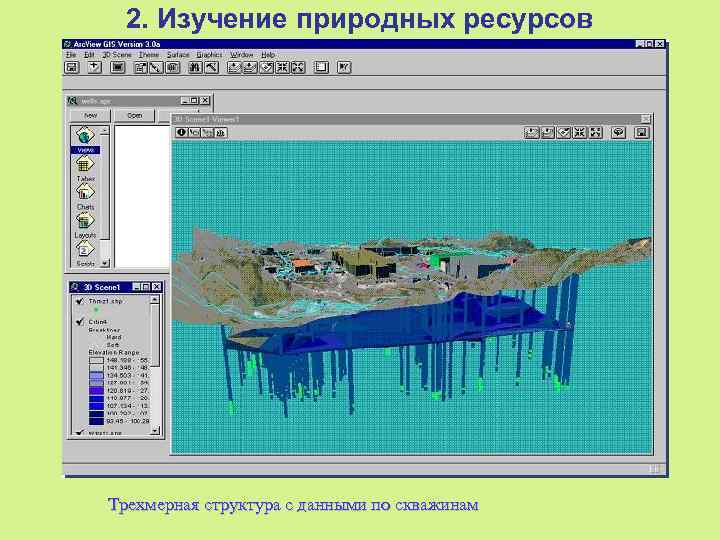
Task: Click the Zoom Out arrows icon in main toolbar
Action: pyautogui.click(x=298, y=68)
